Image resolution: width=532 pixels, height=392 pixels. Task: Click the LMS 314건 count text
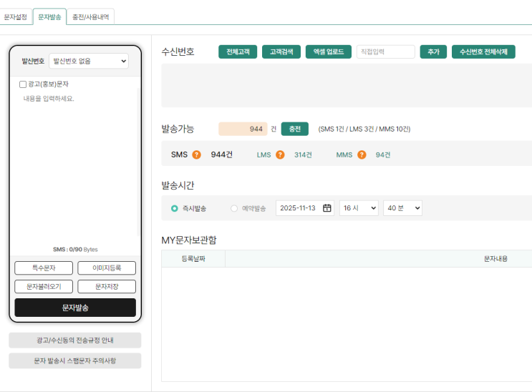pos(303,155)
